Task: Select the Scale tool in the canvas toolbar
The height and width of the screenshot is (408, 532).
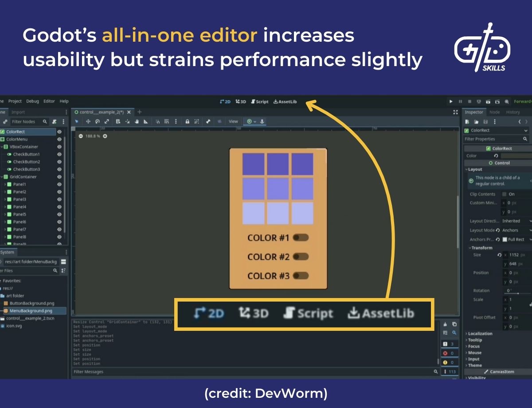Action: pyautogui.click(x=107, y=121)
